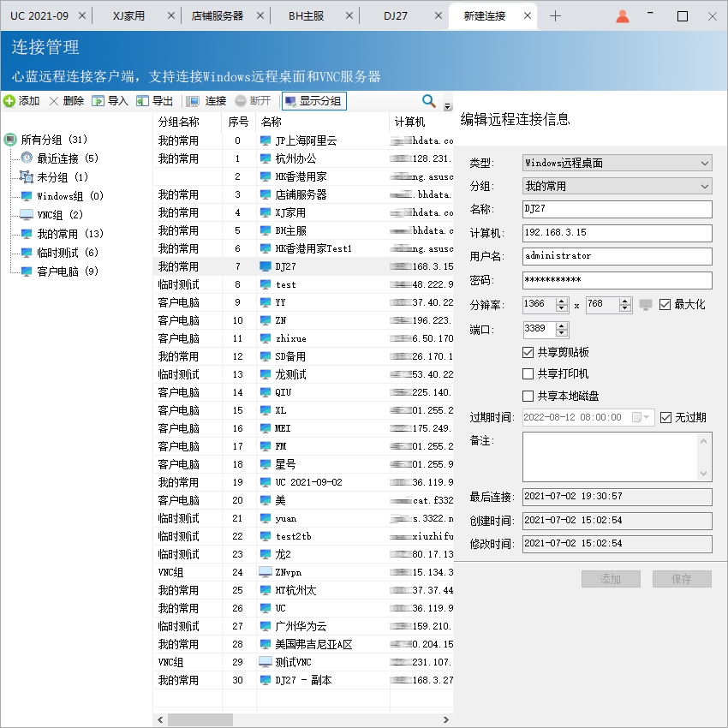Click the monitor resolution preset icon
The width and height of the screenshot is (728, 728).
click(646, 305)
